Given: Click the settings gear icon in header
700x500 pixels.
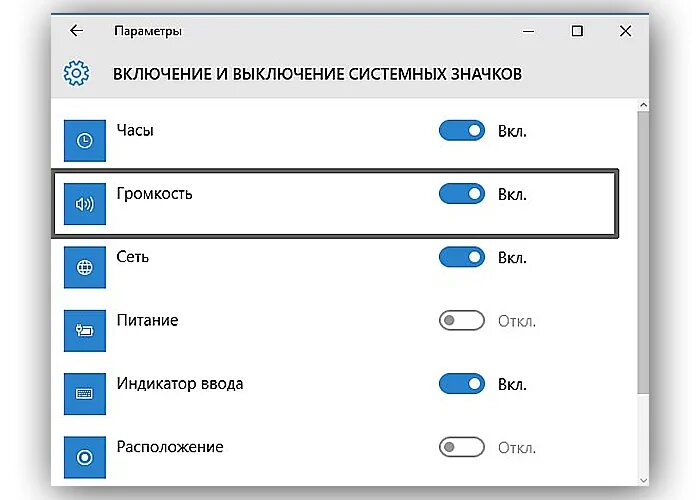Looking at the screenshot, I should coord(76,74).
